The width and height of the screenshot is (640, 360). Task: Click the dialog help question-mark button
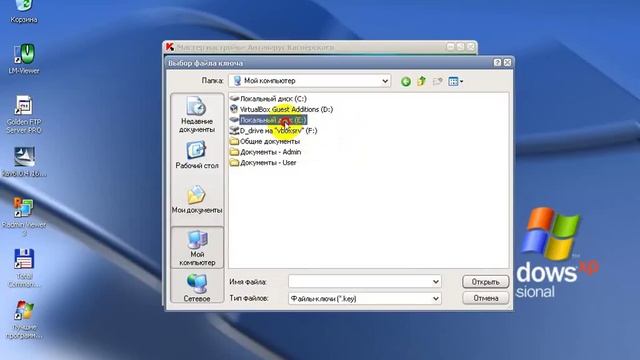click(497, 62)
